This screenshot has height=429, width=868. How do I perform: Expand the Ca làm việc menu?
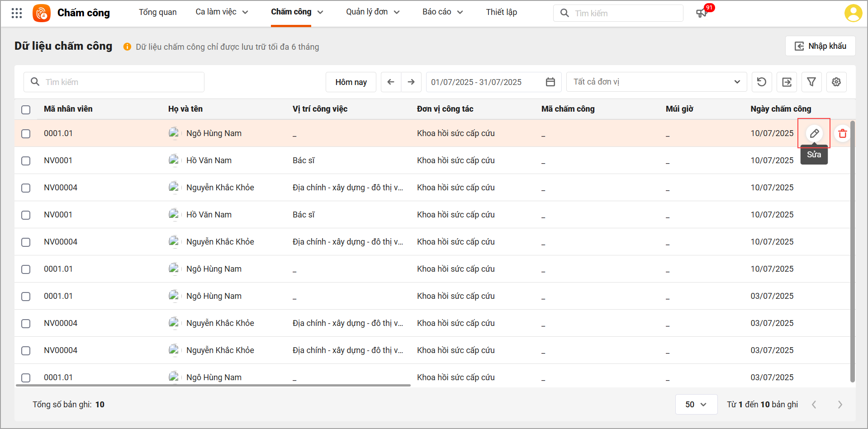point(222,12)
